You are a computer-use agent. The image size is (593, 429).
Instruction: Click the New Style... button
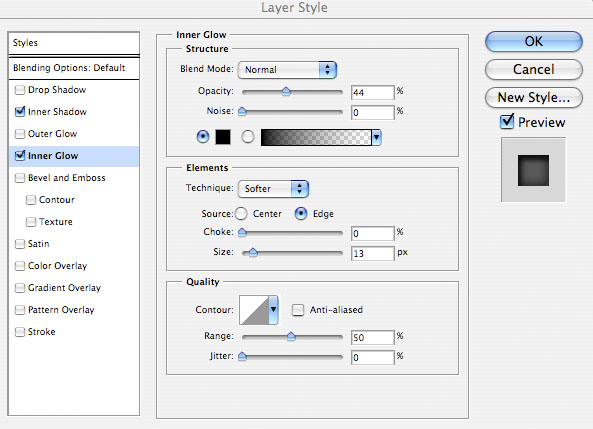coord(534,98)
